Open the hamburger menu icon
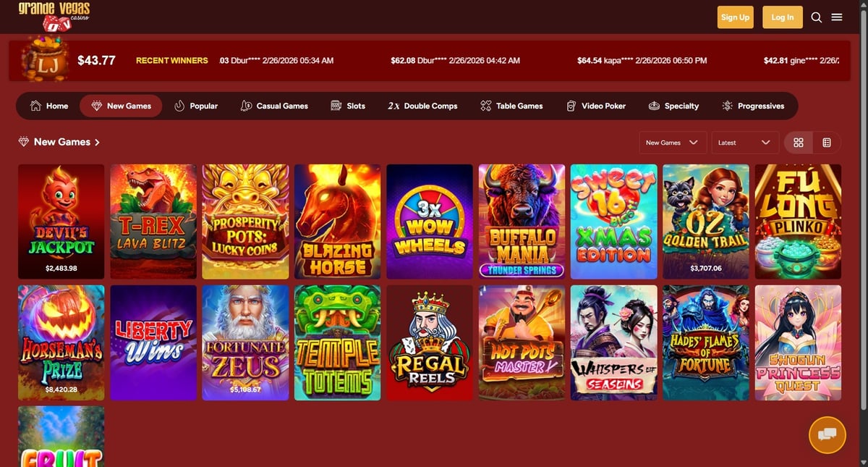Screen dimensions: 868x467 tap(837, 17)
